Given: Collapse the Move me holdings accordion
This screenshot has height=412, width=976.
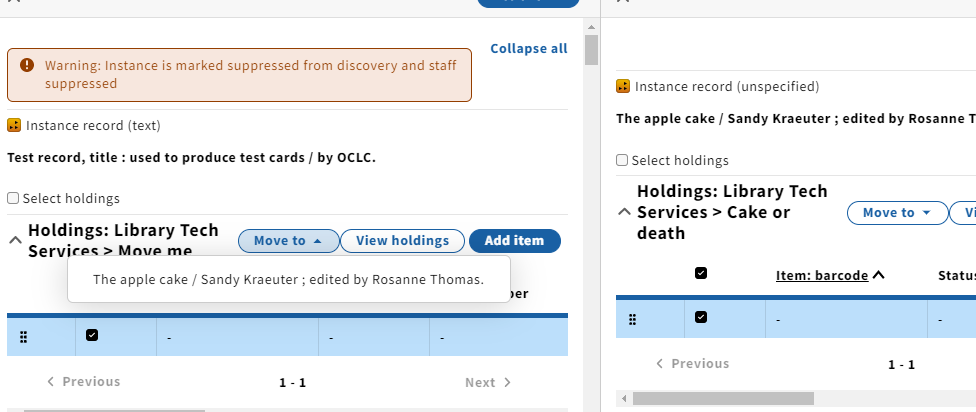Looking at the screenshot, I should click(16, 240).
